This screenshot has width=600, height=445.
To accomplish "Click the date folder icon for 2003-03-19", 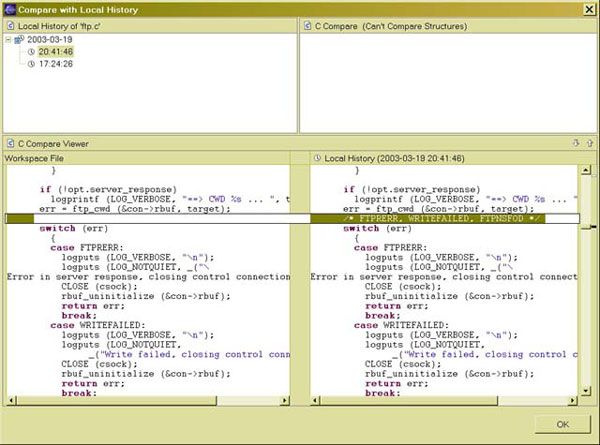I will (19, 39).
